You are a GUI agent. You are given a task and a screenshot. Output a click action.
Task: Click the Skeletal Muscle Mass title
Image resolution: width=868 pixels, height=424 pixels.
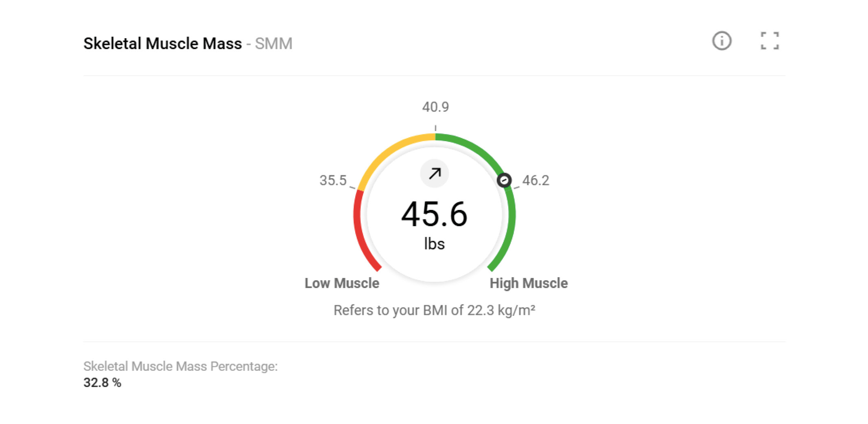coord(162,44)
